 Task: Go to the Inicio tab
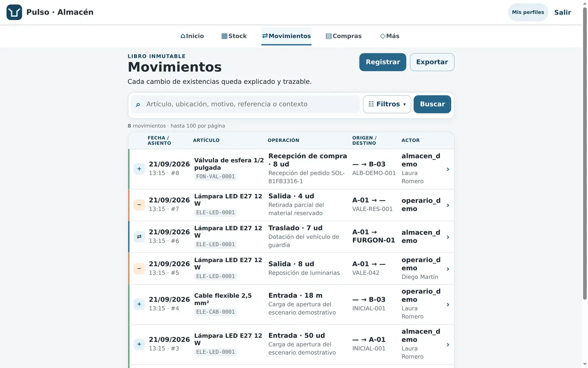[x=192, y=36]
